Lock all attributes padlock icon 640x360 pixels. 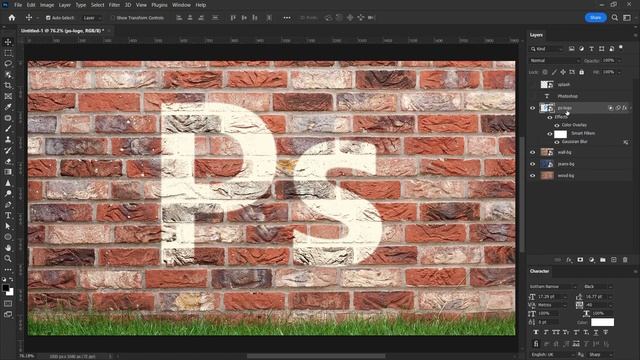[581, 72]
